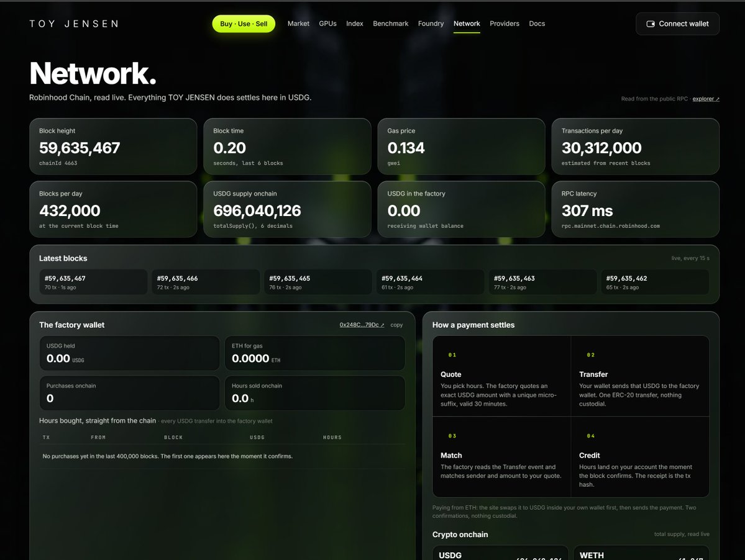The width and height of the screenshot is (745, 560).
Task: Click the 'live, every 15 s' label
Action: [690, 258]
